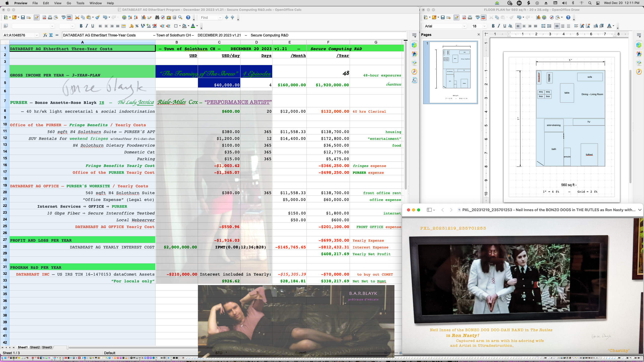
Task: Toggle Edit File mode in Calc
Action: click(36, 17)
